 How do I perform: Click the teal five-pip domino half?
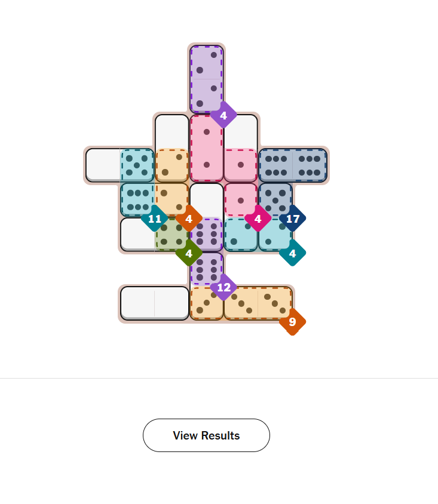coord(137,165)
